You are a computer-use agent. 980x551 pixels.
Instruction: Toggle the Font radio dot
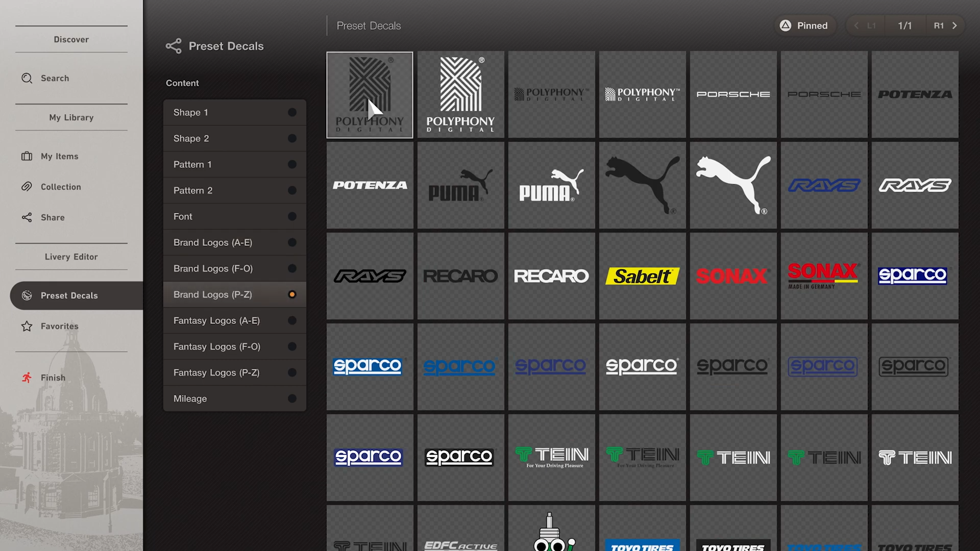(x=292, y=216)
